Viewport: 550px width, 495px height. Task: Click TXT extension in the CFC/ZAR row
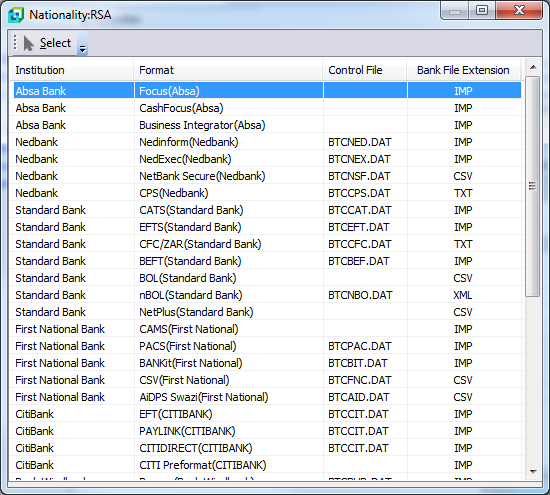pyautogui.click(x=463, y=244)
